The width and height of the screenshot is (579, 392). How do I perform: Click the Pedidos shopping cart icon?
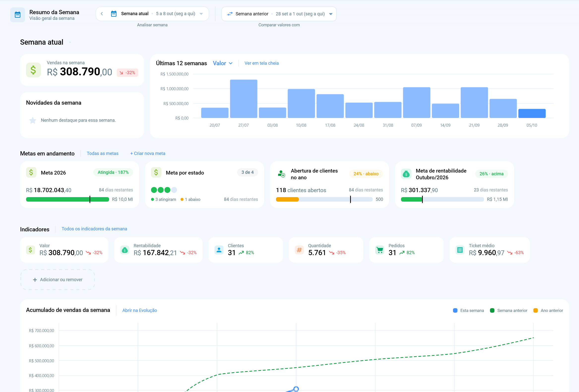point(380,250)
